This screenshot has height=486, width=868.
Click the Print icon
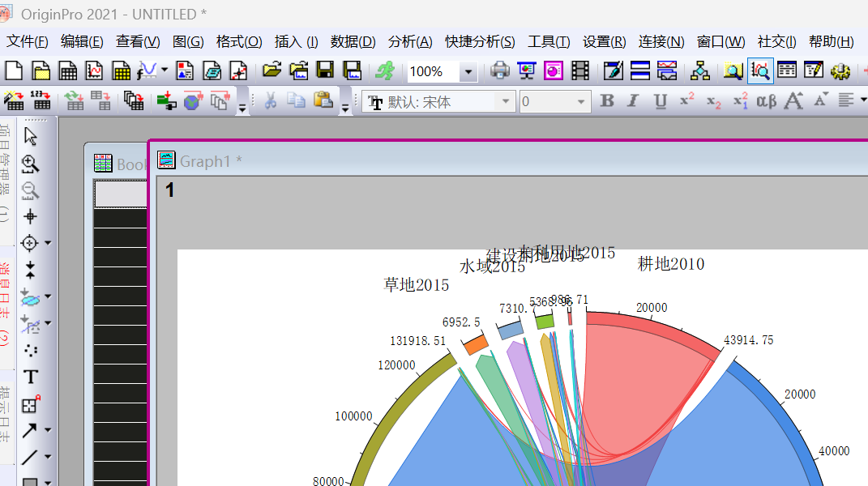pos(500,70)
